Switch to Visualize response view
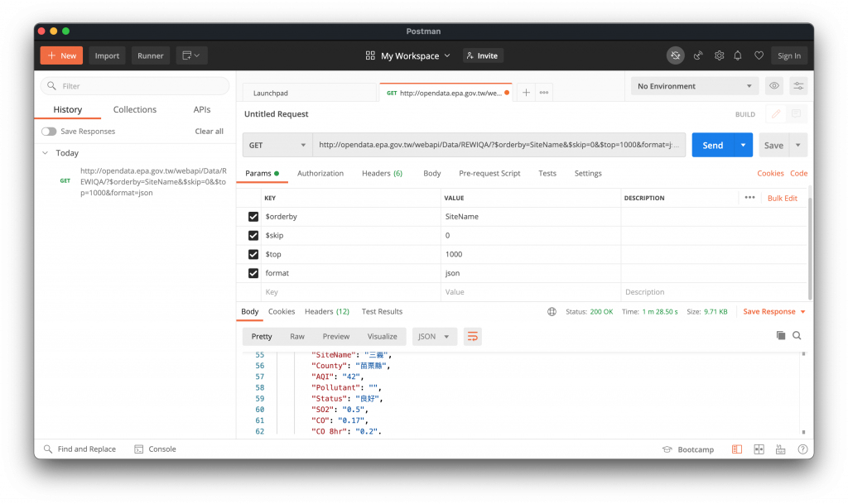848x504 pixels. (x=382, y=337)
